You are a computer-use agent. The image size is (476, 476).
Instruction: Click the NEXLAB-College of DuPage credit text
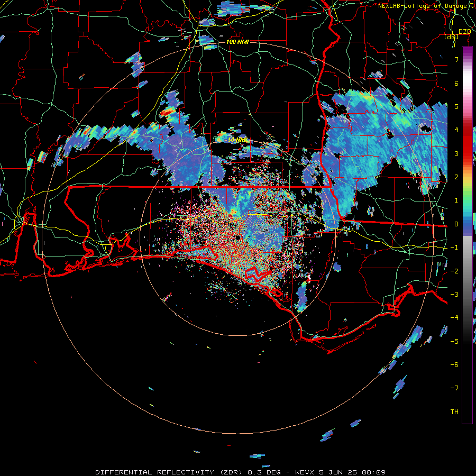click(426, 6)
